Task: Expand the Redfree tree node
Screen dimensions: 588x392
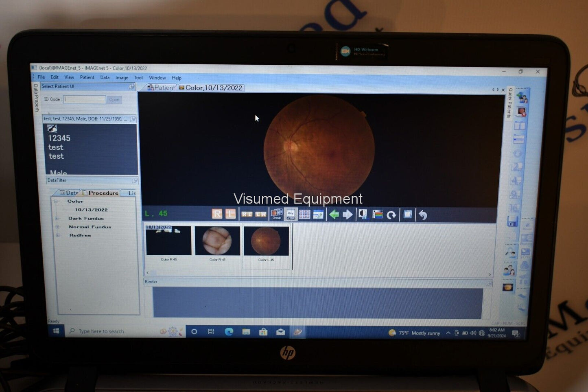Action: coord(58,235)
